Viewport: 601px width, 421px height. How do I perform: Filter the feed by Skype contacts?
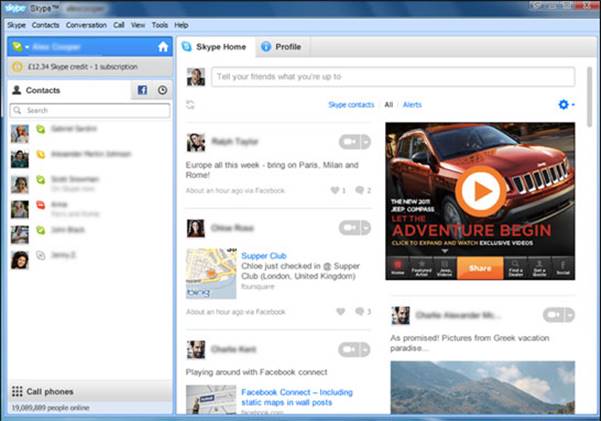point(351,105)
